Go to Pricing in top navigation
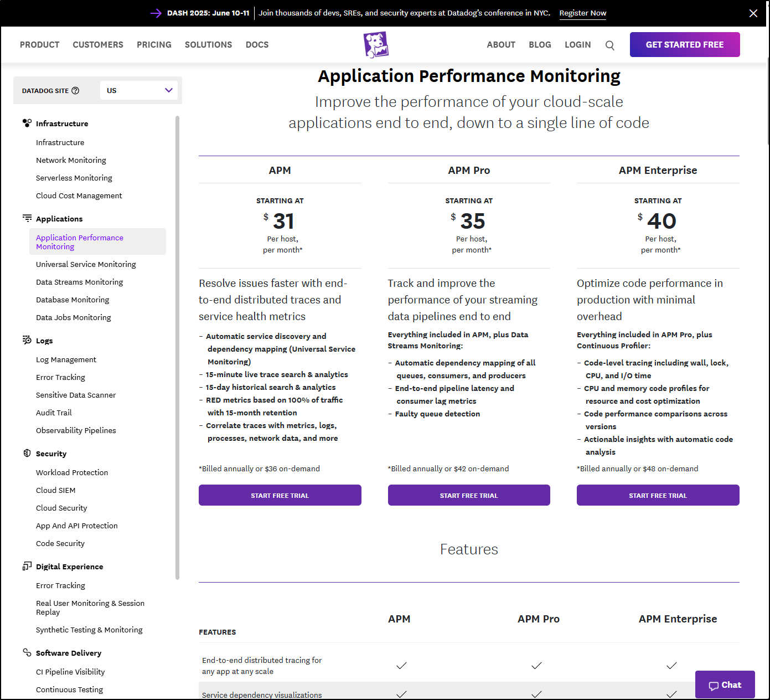The height and width of the screenshot is (700, 770). pyautogui.click(x=154, y=45)
